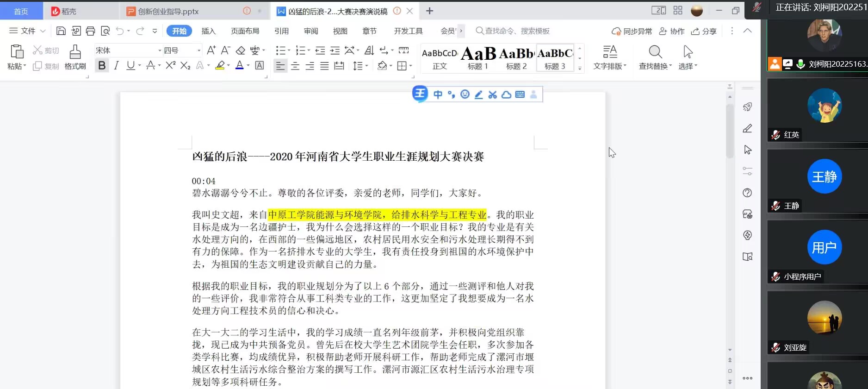
Task: Open the font name dropdown showing 宋体
Action: click(x=160, y=50)
